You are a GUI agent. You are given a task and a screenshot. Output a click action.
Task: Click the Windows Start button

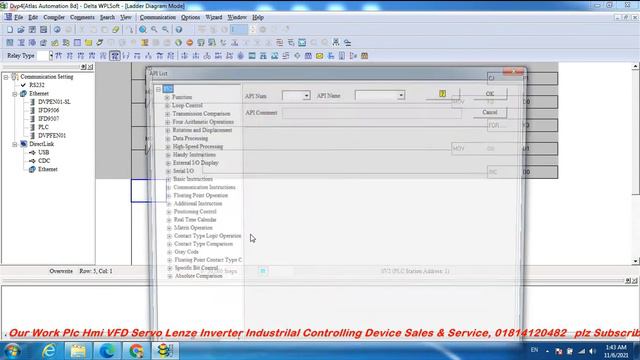tap(13, 351)
